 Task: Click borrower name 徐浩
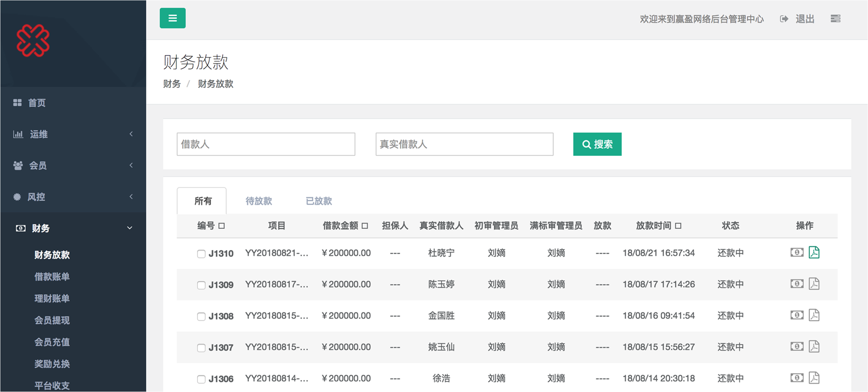pyautogui.click(x=441, y=378)
